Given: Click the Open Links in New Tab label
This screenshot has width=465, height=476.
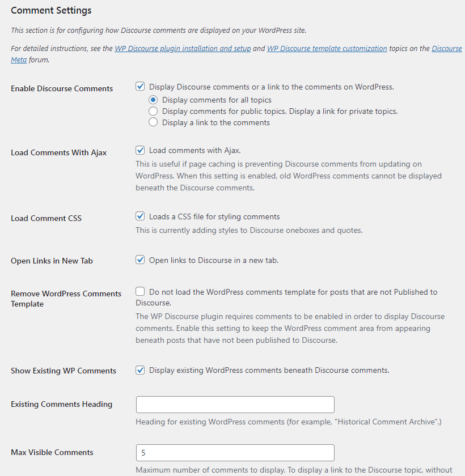Looking at the screenshot, I should click(52, 261).
